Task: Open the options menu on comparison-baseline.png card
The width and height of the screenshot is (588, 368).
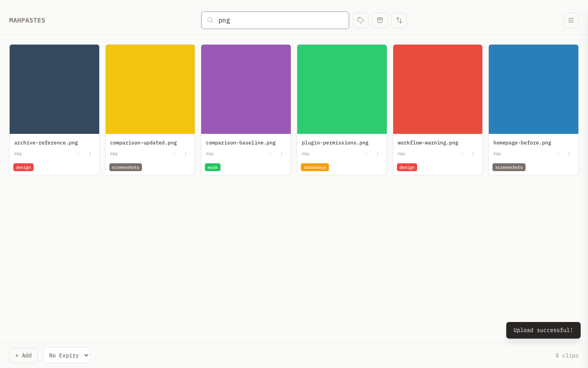Action: tap(281, 154)
